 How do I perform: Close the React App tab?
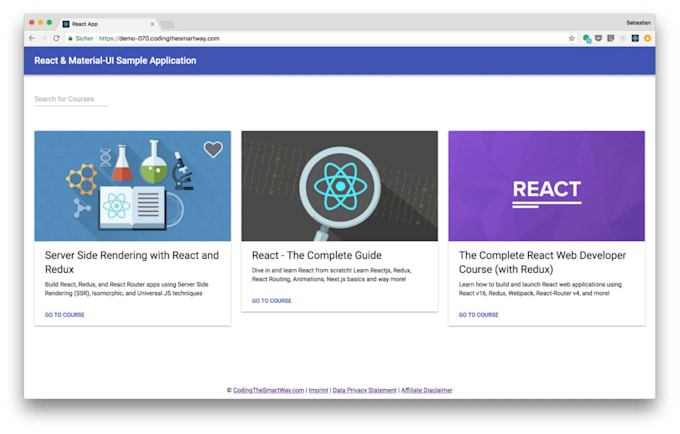coord(152,24)
